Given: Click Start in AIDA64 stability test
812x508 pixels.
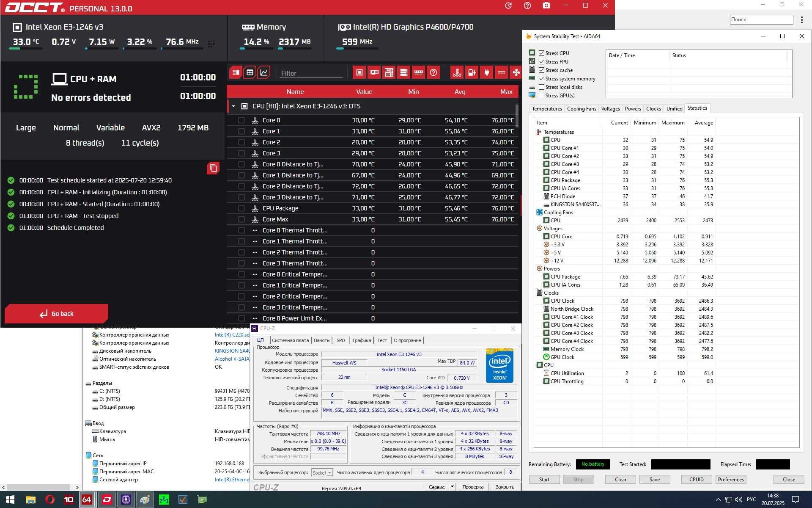Looking at the screenshot, I should pos(544,480).
